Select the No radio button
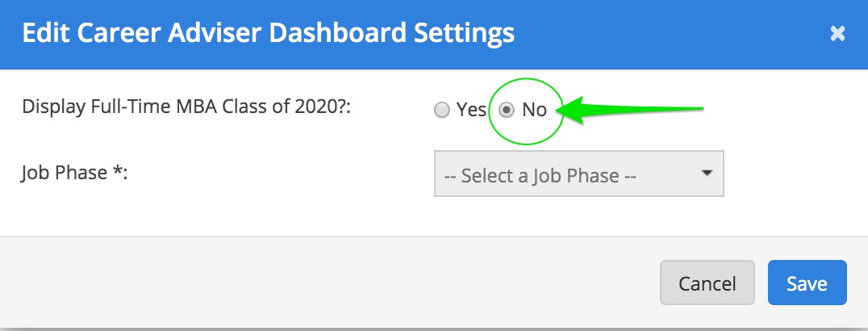 click(x=507, y=110)
